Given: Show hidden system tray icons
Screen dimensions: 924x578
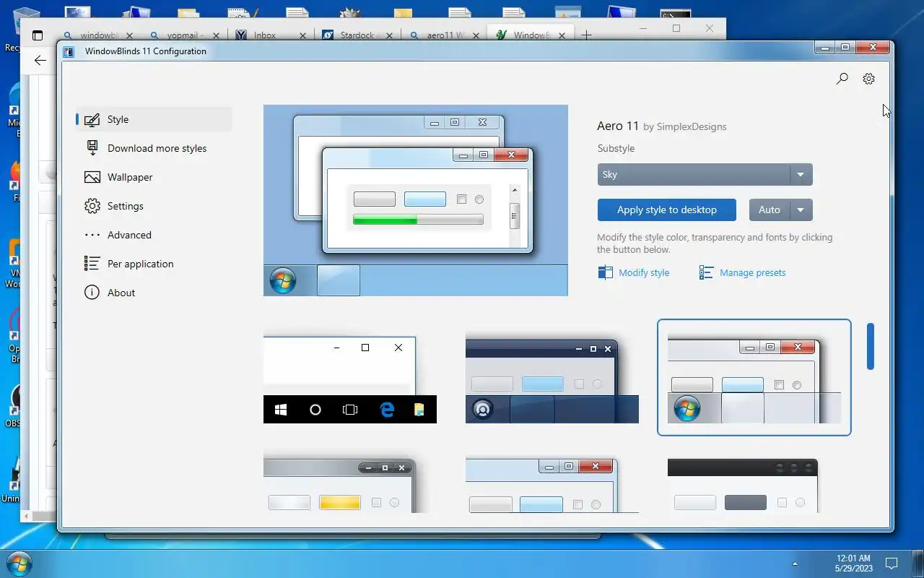Looking at the screenshot, I should pyautogui.click(x=796, y=564).
